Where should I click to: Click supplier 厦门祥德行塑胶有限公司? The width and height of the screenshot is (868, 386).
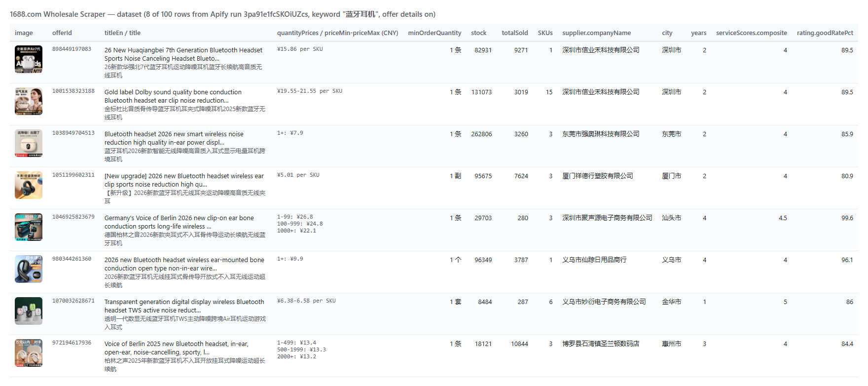click(x=598, y=176)
